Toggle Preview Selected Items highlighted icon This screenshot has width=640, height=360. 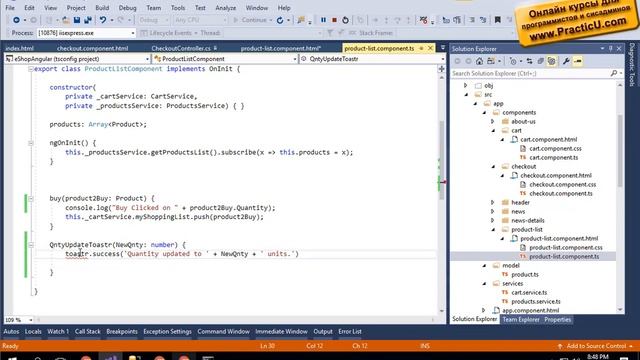click(x=578, y=61)
